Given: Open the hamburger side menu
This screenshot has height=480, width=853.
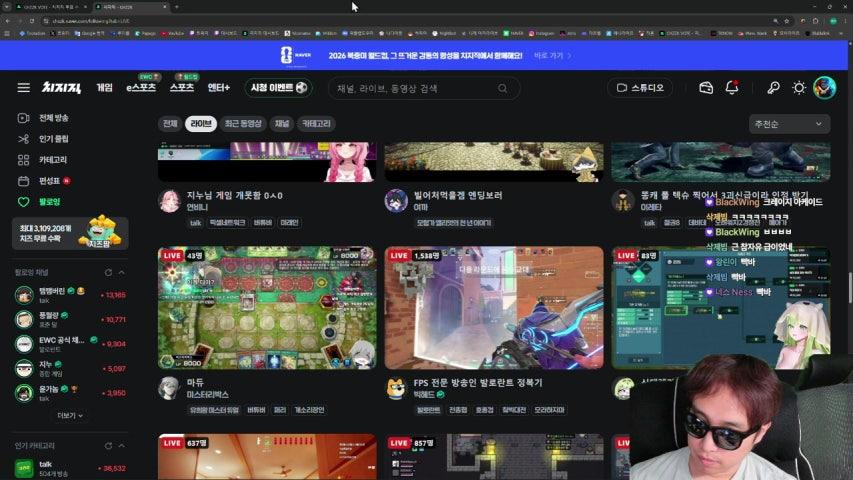Looking at the screenshot, I should (23, 88).
